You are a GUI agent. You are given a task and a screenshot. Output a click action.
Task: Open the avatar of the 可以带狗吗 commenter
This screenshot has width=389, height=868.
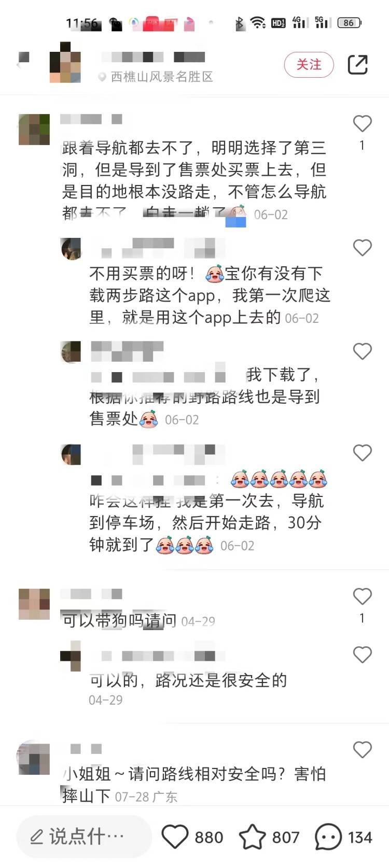click(34, 604)
